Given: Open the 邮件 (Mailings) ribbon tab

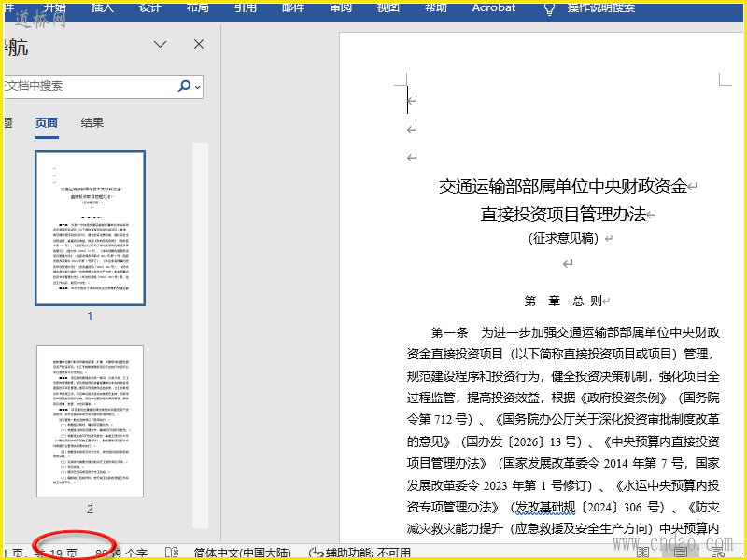Looking at the screenshot, I should 293,7.
